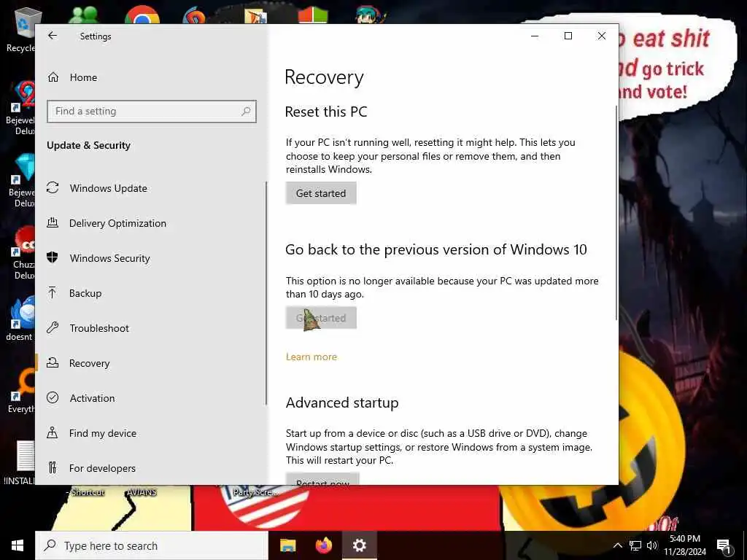
Task: Click the sidebar scrollbar in Settings
Action: tap(266, 293)
